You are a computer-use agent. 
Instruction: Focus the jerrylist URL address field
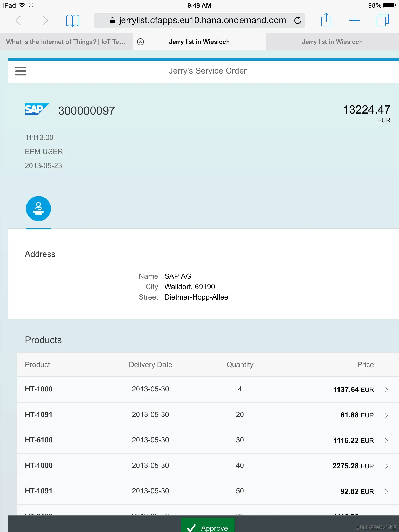pyautogui.click(x=199, y=20)
